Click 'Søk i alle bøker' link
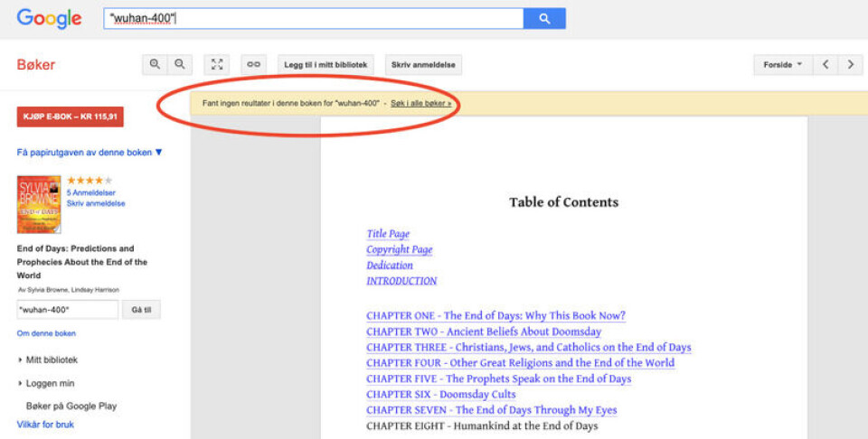The height and width of the screenshot is (439, 868). click(x=420, y=104)
